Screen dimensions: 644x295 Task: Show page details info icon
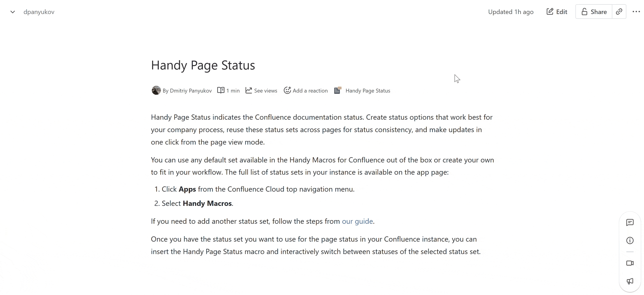tap(630, 240)
